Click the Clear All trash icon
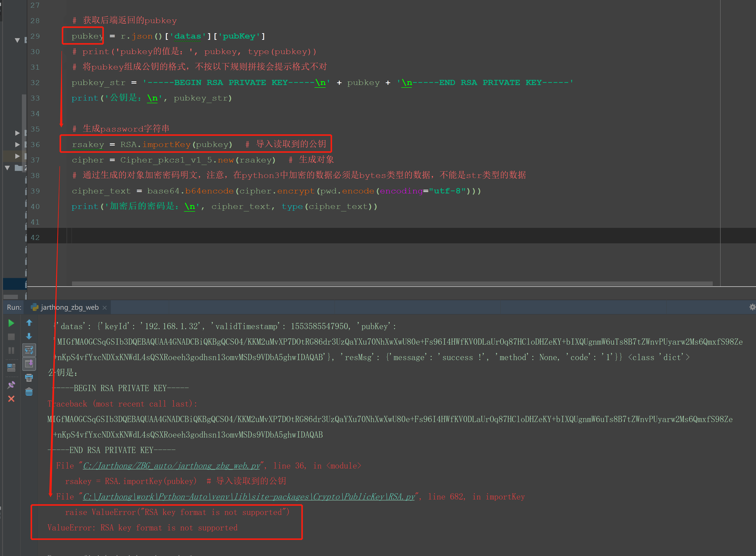 [x=29, y=391]
